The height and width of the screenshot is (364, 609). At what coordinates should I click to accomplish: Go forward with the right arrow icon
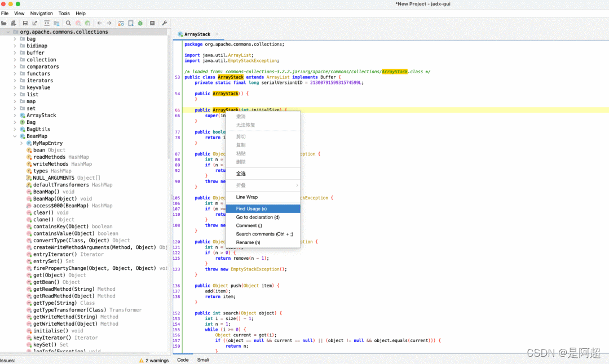tap(109, 23)
